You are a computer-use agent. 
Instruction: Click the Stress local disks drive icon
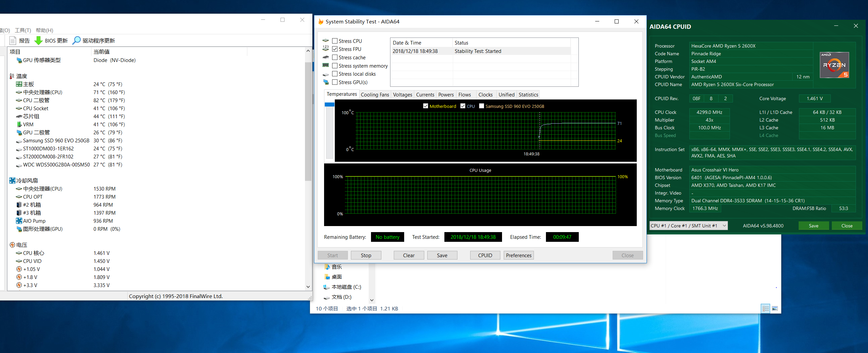[x=325, y=74]
